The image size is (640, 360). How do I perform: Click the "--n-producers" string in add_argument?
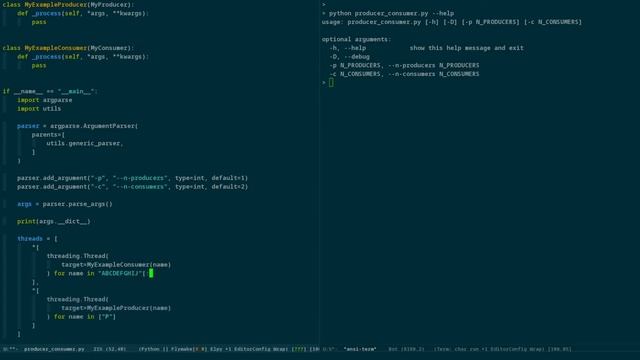tap(140, 178)
